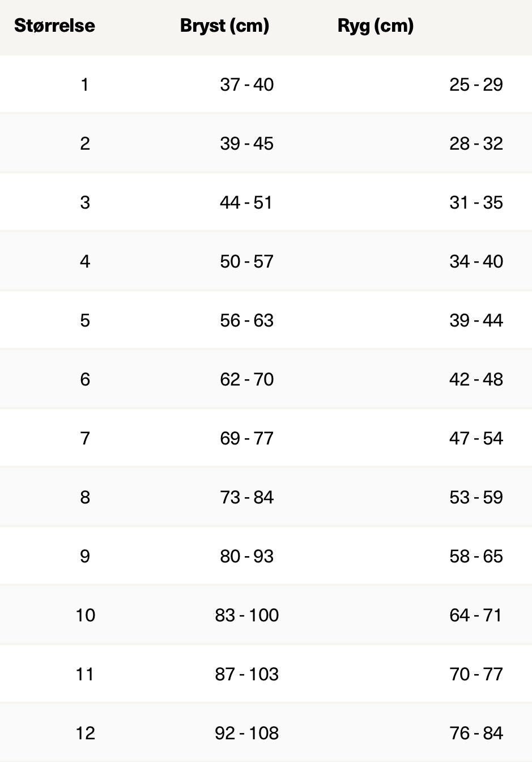
Task: Click chest value 37 - 40
Action: (x=246, y=84)
